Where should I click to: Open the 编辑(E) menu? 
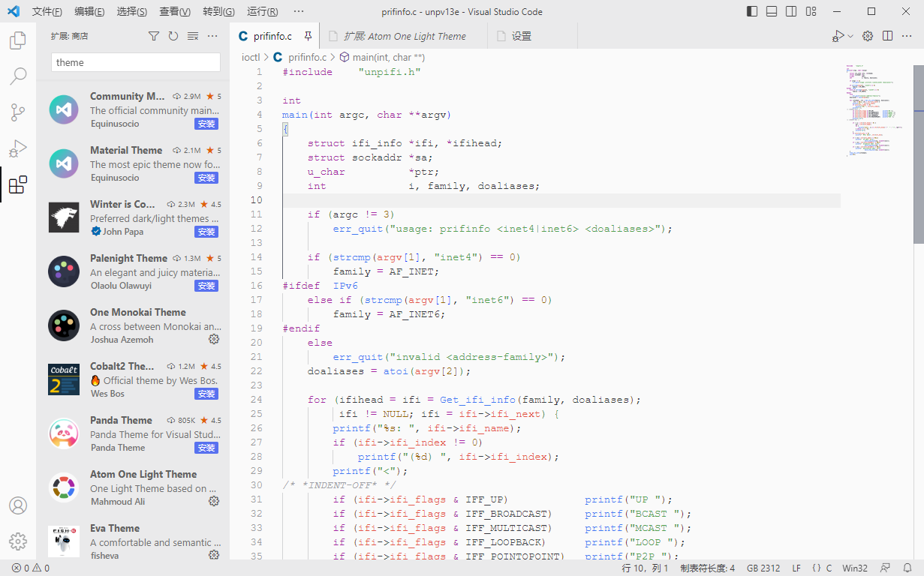[90, 11]
